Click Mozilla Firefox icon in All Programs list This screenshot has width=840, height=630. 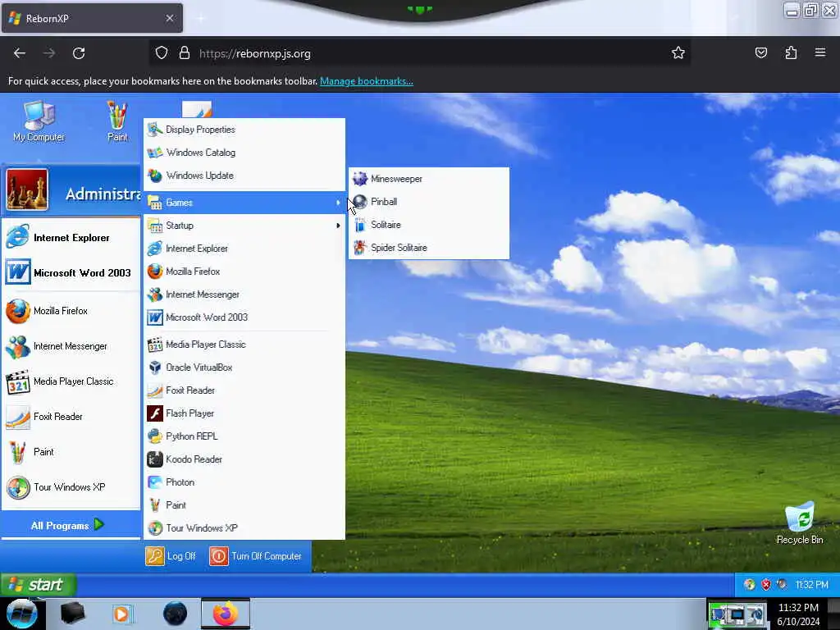tap(155, 272)
